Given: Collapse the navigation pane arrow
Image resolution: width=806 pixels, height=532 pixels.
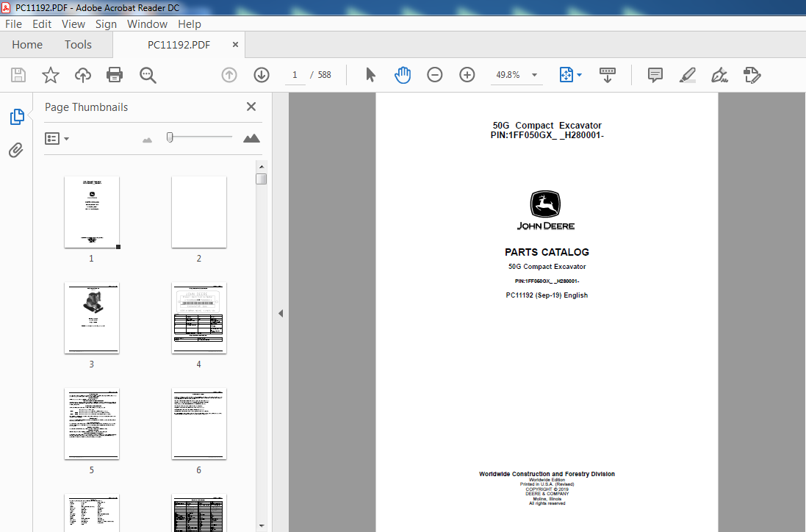Looking at the screenshot, I should point(281,313).
